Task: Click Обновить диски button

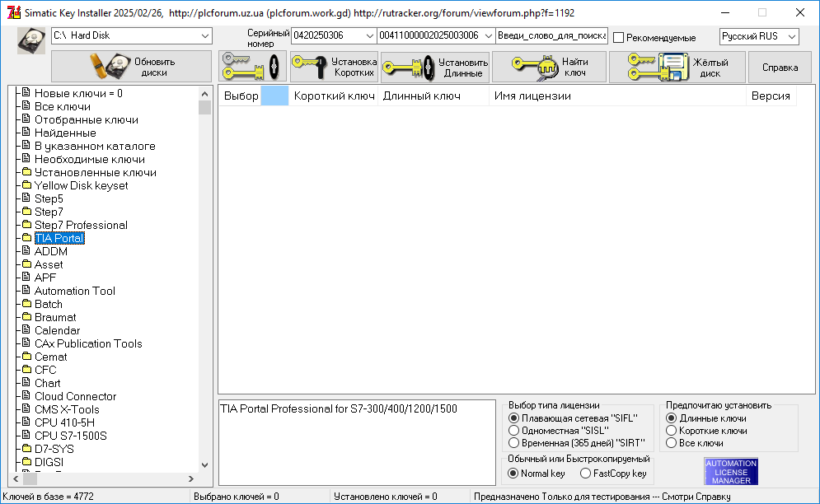Action: click(131, 67)
